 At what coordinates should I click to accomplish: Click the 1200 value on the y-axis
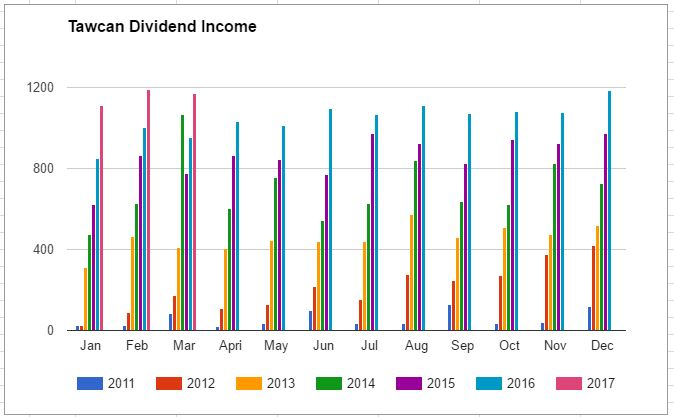coord(40,88)
